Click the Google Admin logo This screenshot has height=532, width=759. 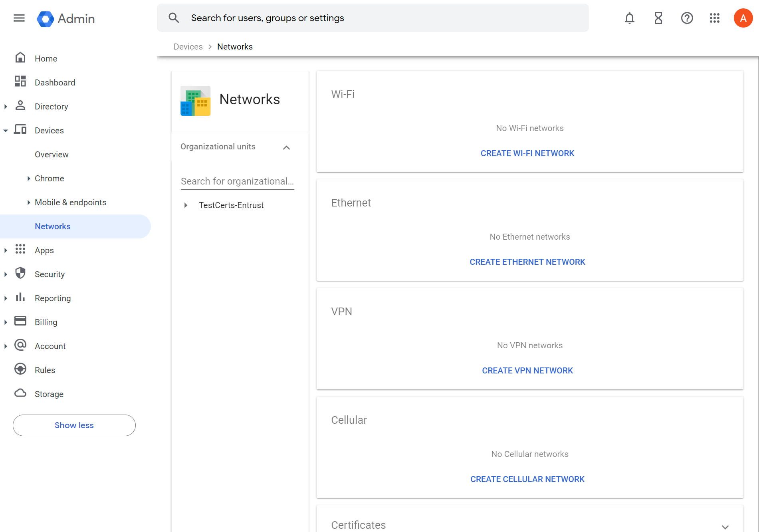66,19
